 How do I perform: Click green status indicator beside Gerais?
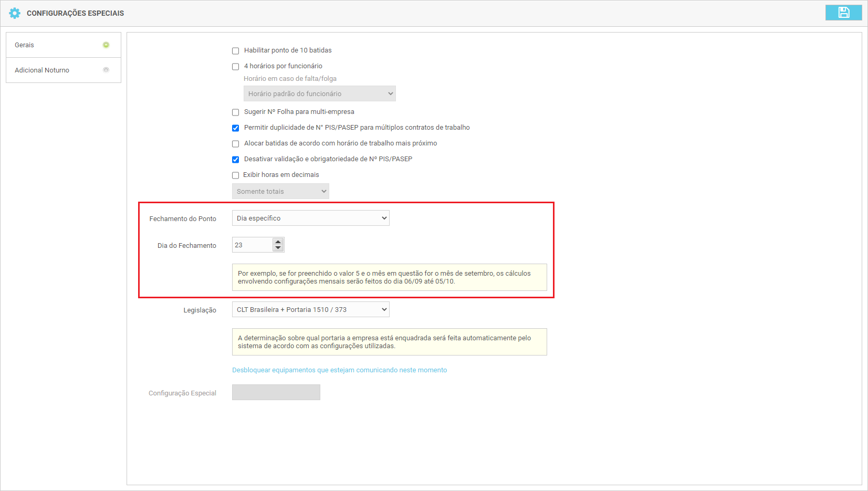pos(106,45)
